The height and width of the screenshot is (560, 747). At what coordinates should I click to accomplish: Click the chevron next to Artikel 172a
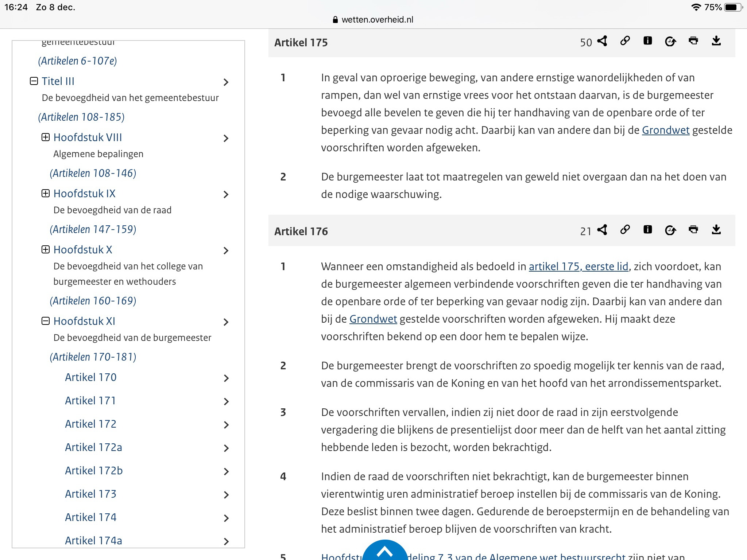pyautogui.click(x=226, y=448)
